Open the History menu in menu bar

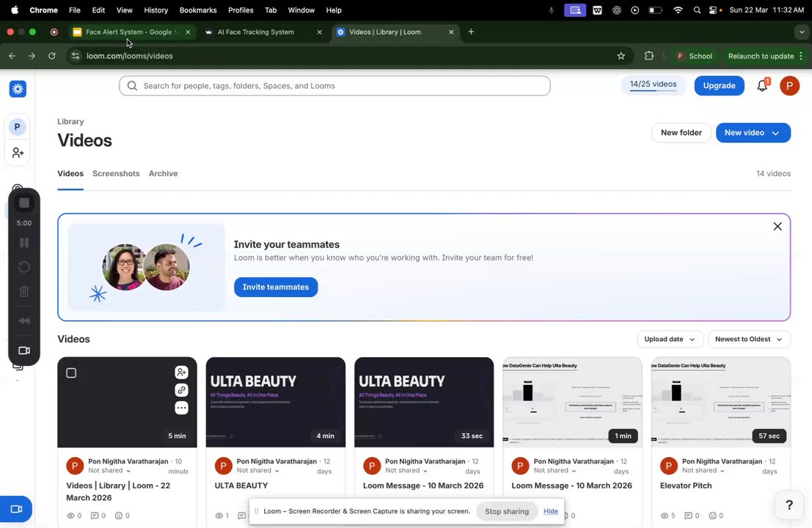[x=156, y=10]
